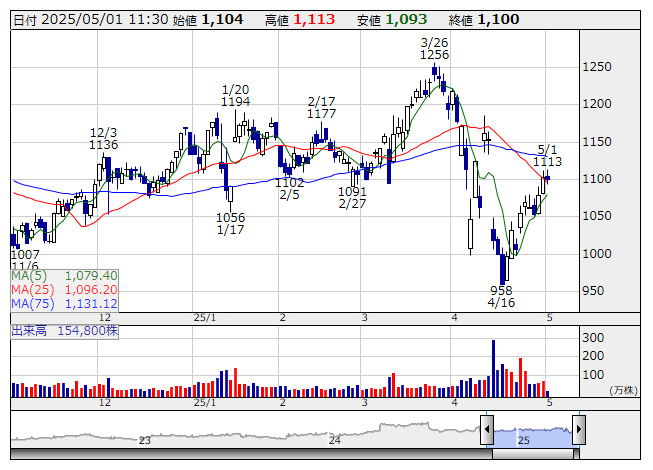Click the 出来高 154,800株 volume label
This screenshot has height=470, width=653.
click(x=65, y=331)
